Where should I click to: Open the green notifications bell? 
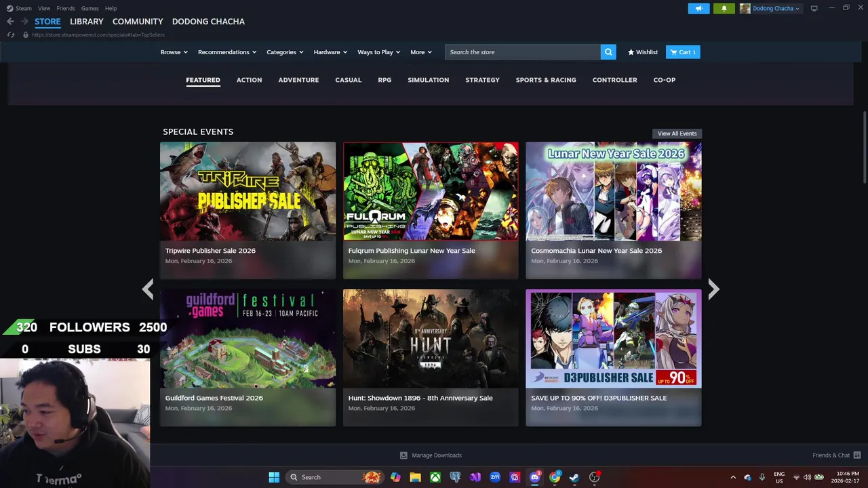pos(724,8)
